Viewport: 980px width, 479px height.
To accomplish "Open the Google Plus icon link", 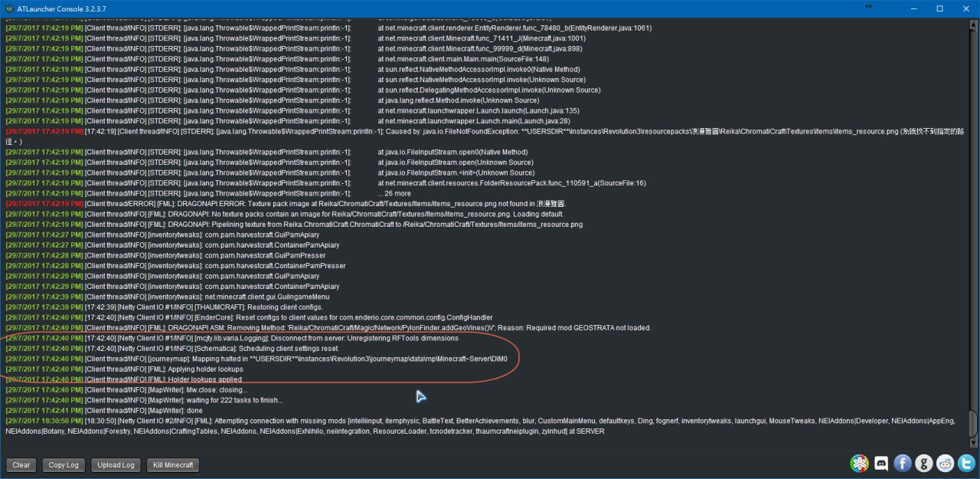I will [924, 463].
